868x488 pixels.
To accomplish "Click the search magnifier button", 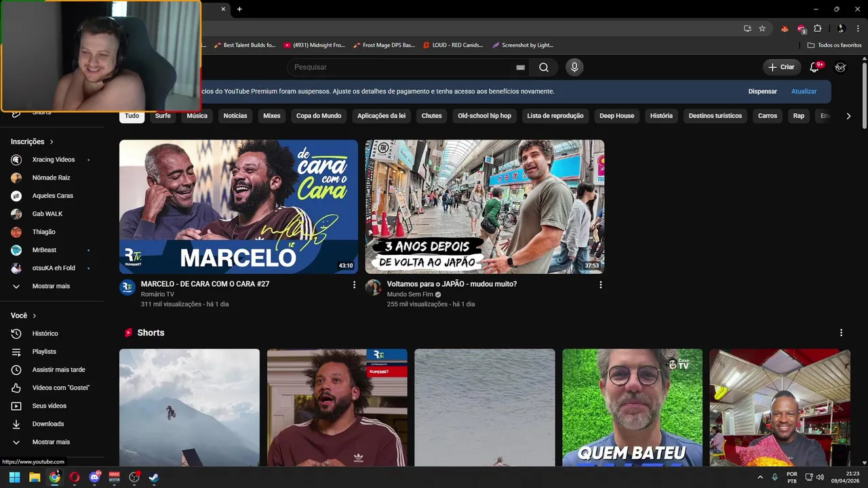I will (x=544, y=67).
